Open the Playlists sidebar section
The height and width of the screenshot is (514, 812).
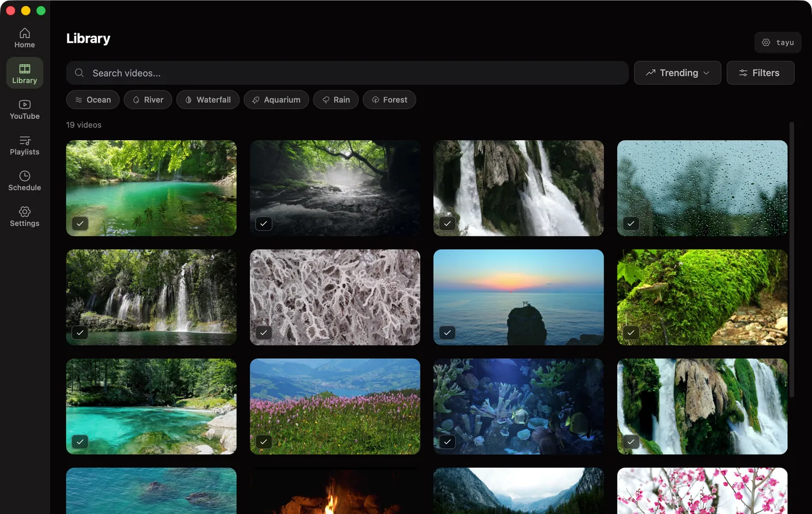(x=25, y=145)
